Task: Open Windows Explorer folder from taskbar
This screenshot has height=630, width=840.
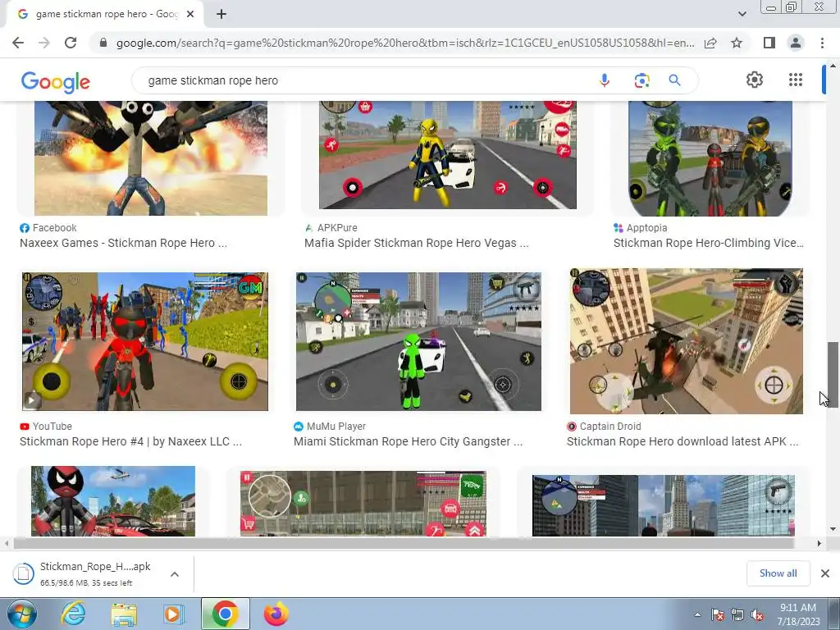Action: coord(124,614)
